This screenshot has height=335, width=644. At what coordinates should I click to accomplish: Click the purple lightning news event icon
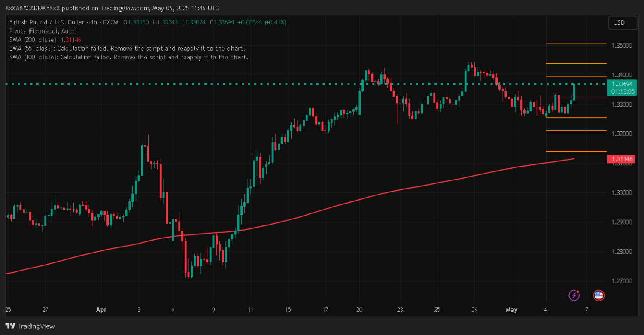pyautogui.click(x=574, y=295)
